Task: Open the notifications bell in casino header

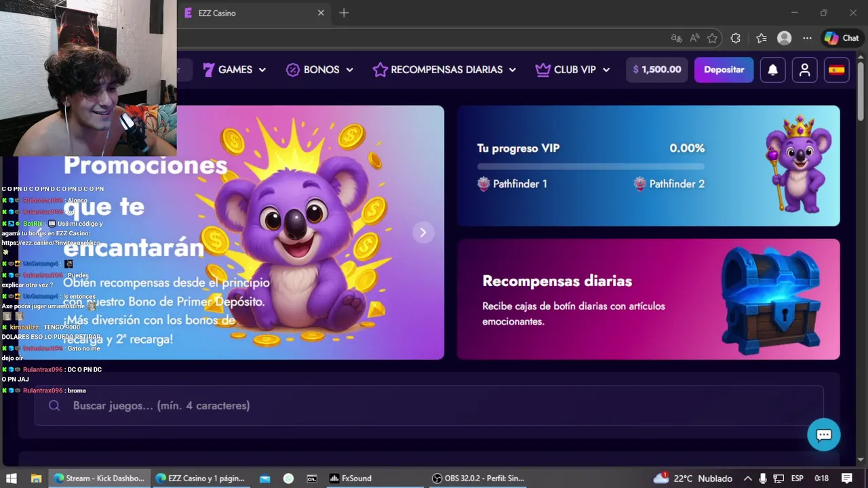Action: (x=772, y=70)
